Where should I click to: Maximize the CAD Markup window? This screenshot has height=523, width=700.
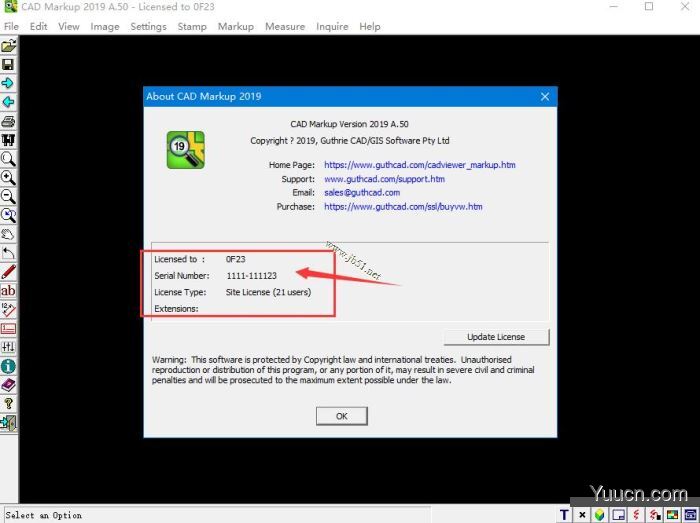[649, 7]
